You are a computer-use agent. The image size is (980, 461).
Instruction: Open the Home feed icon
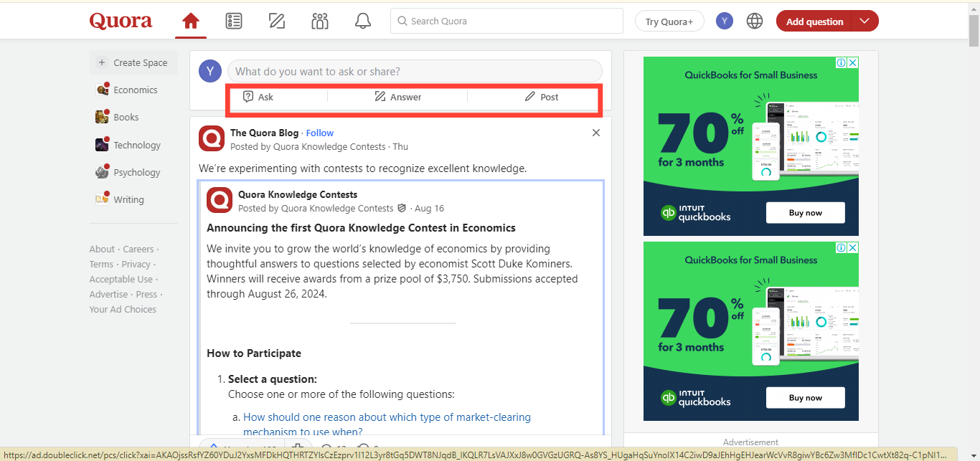tap(190, 21)
